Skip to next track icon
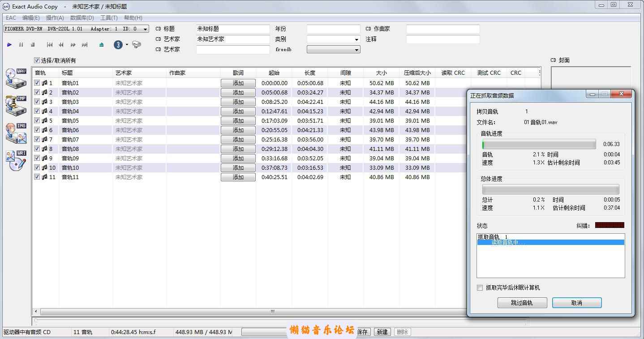The image size is (644, 339). [x=85, y=45]
